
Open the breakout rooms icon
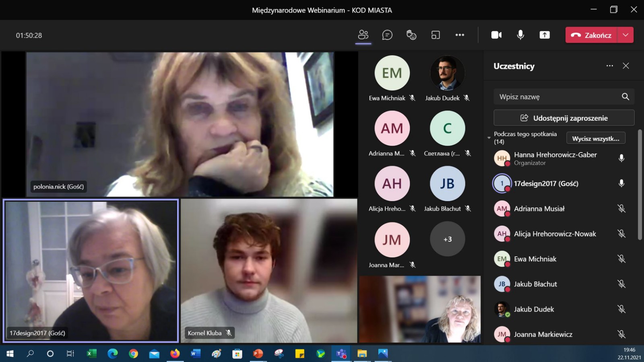[436, 35]
